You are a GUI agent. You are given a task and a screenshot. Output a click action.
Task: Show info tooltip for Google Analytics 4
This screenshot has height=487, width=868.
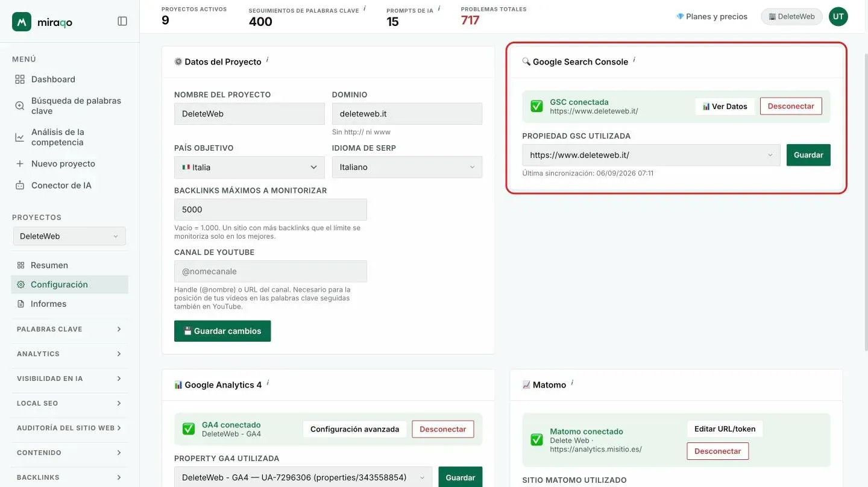[268, 383]
